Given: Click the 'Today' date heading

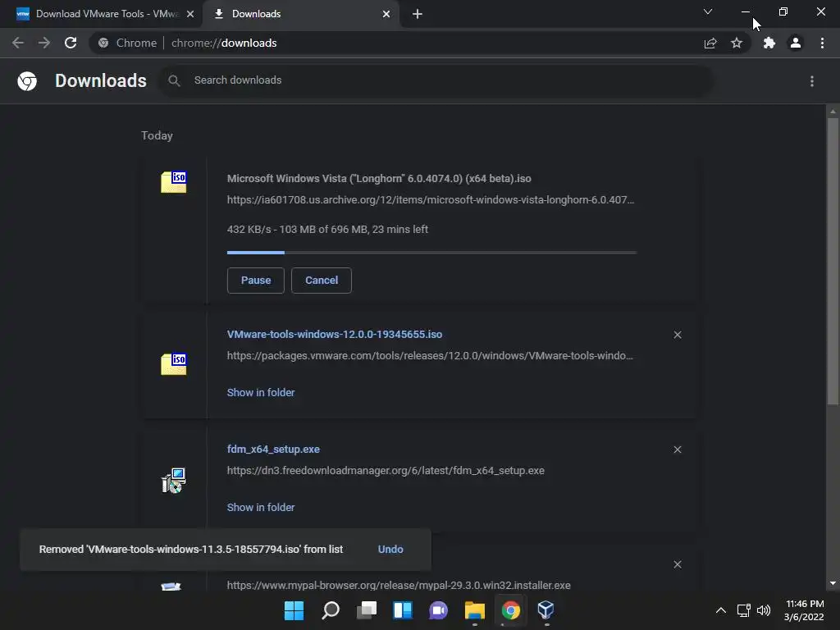Looking at the screenshot, I should (157, 135).
